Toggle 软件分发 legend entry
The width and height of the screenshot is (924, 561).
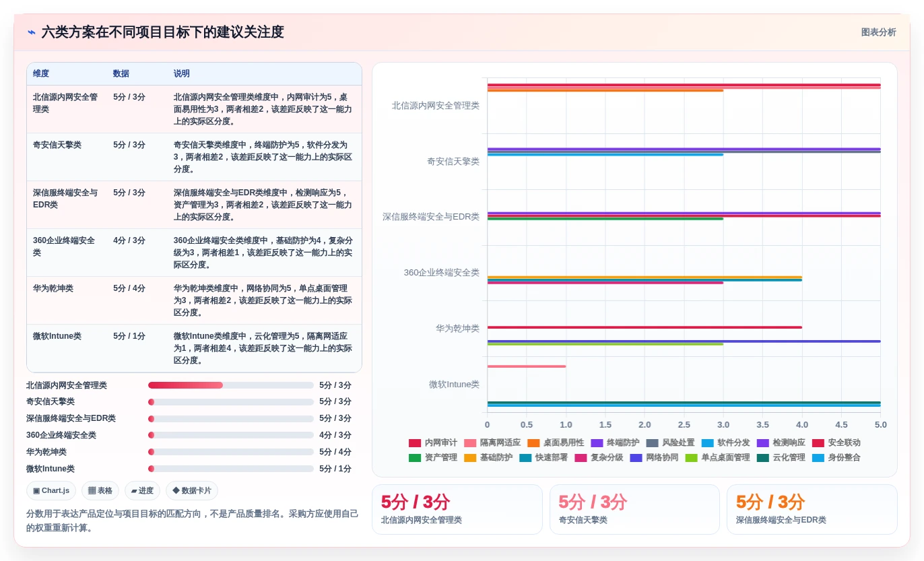pos(725,442)
